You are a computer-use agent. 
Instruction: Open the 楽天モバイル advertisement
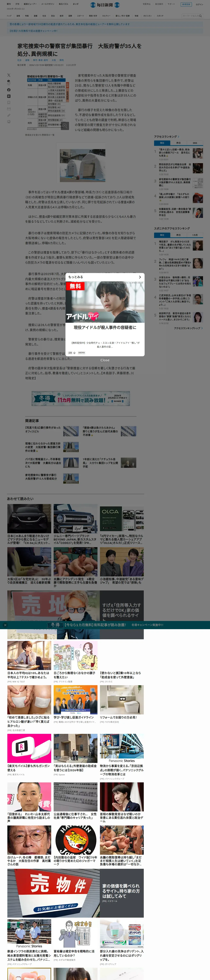coord(29,755)
